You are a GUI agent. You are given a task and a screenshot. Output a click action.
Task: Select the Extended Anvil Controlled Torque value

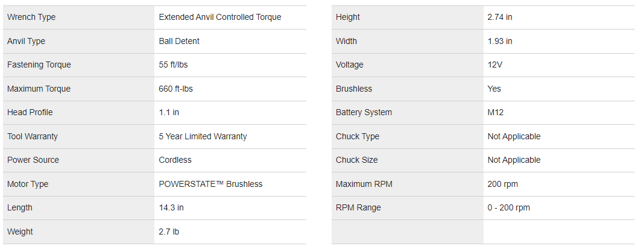(220, 17)
